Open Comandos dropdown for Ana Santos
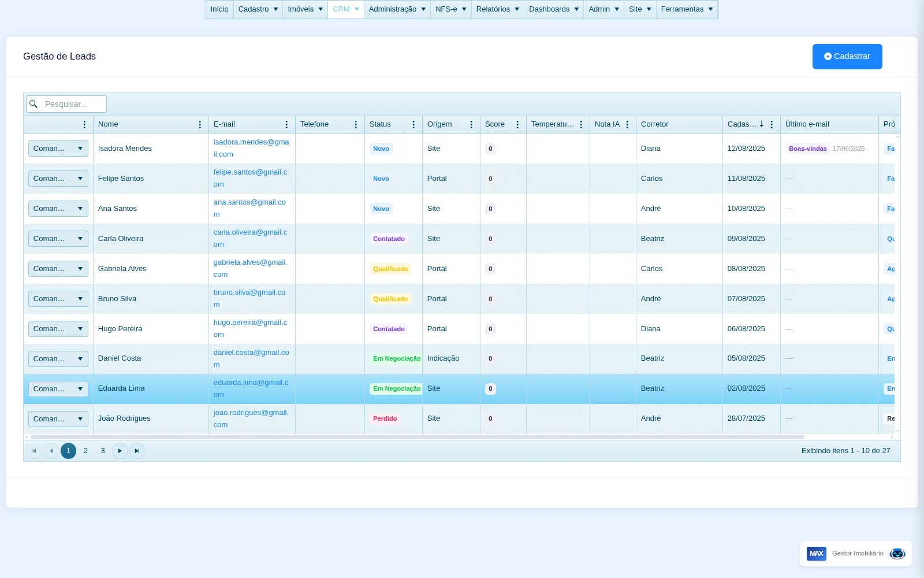Image resolution: width=924 pixels, height=578 pixels. [x=58, y=209]
